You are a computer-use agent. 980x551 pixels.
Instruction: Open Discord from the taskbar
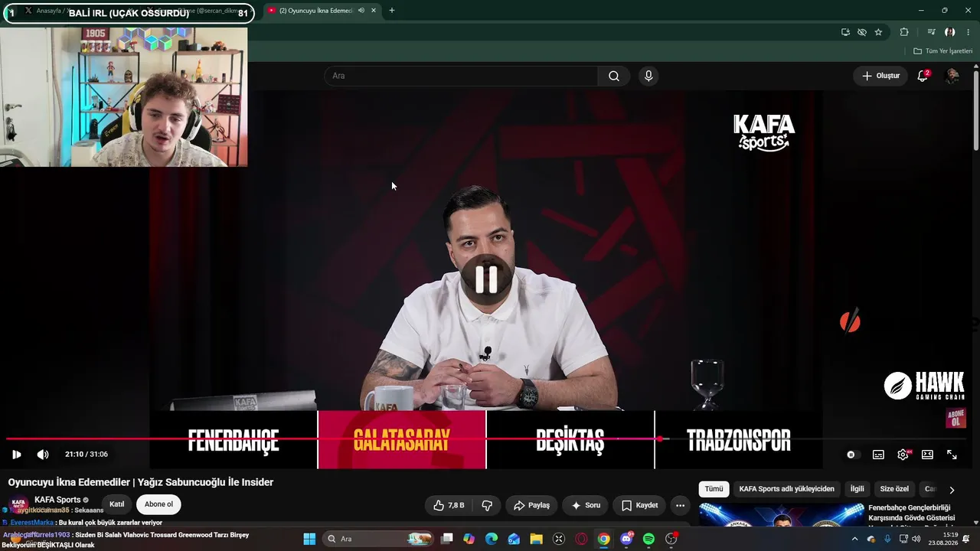point(626,539)
